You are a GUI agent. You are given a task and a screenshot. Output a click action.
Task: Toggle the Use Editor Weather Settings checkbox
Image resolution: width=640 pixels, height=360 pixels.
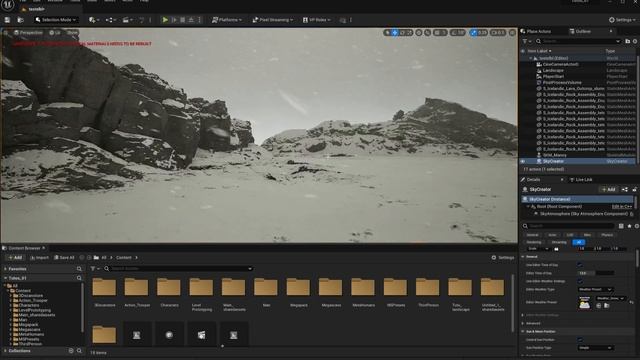(x=580, y=281)
